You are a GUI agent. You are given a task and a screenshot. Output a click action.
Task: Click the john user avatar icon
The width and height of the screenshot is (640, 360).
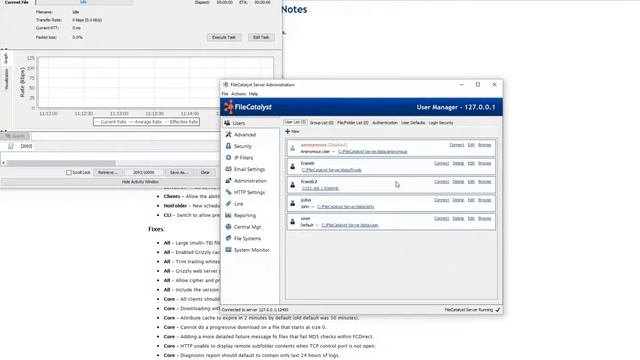[x=293, y=203]
